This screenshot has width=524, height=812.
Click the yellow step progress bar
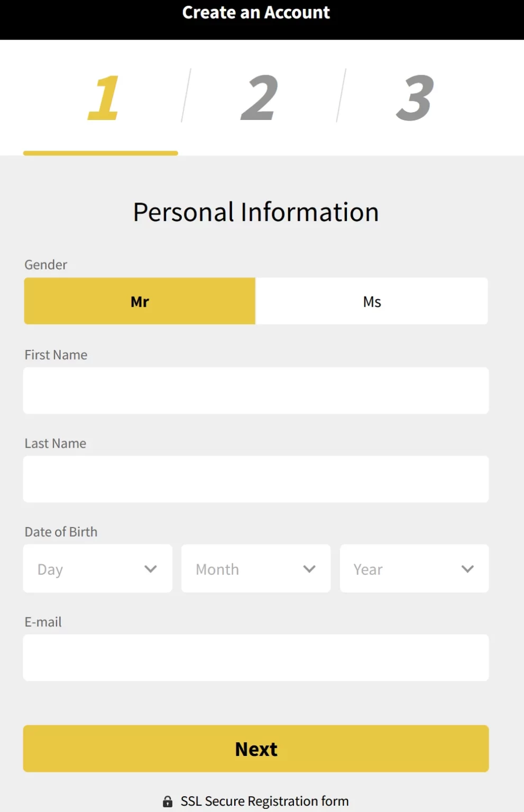point(100,153)
